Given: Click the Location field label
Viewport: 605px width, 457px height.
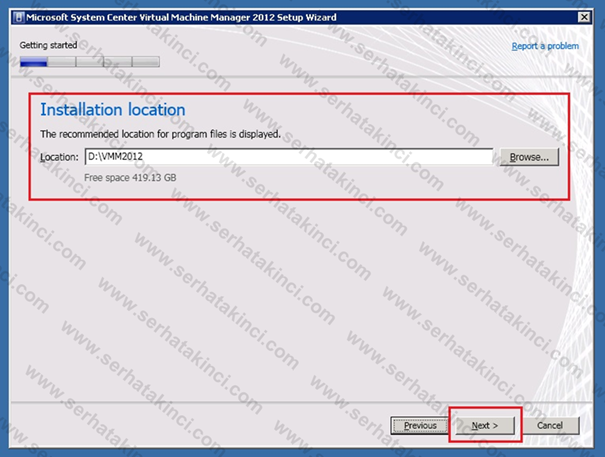Looking at the screenshot, I should (x=59, y=157).
